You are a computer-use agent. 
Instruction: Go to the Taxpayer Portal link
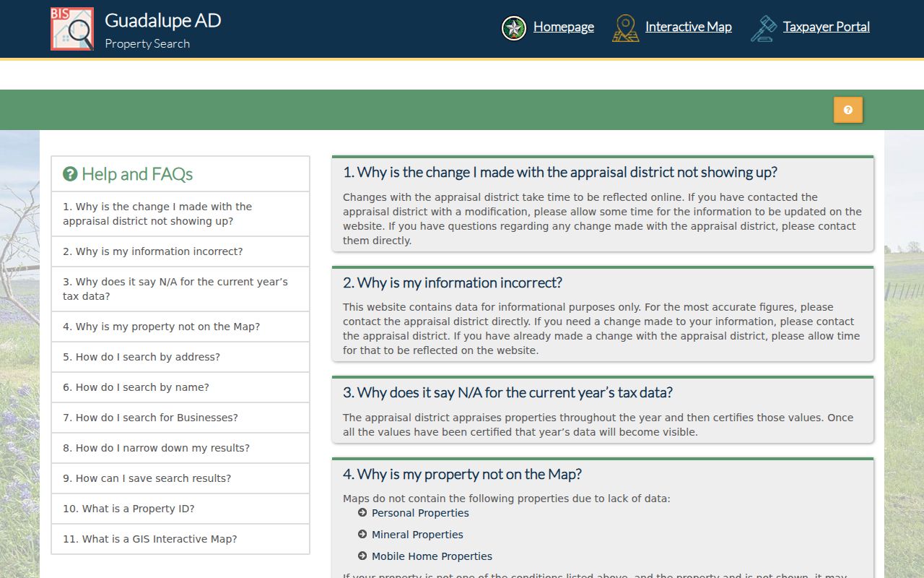(827, 27)
